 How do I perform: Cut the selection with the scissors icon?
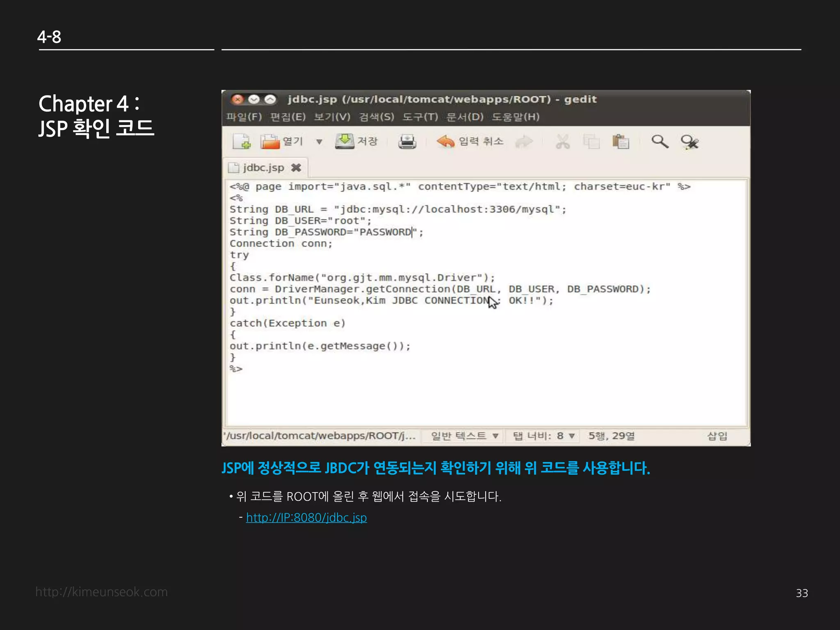point(562,142)
